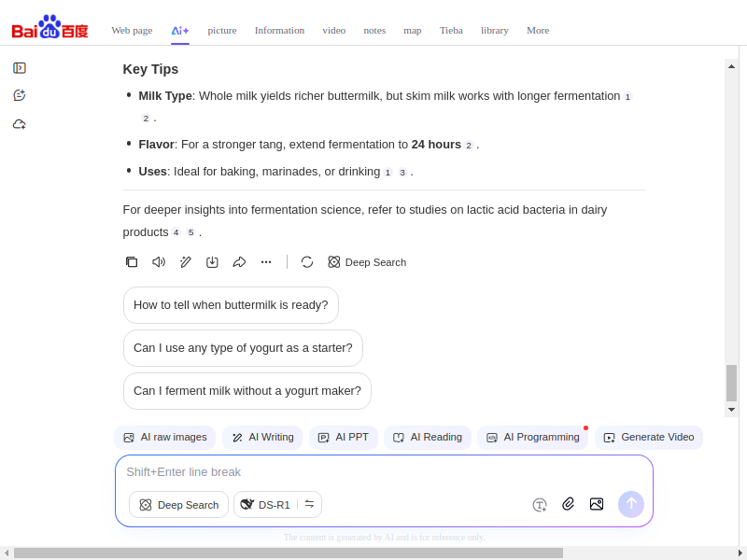
Task: Upload an image in the input box
Action: (597, 504)
